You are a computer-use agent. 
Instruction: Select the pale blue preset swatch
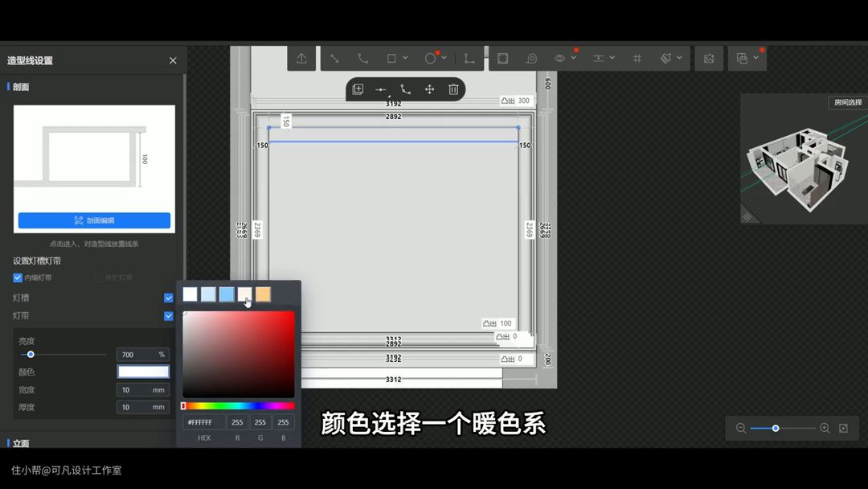pos(208,294)
